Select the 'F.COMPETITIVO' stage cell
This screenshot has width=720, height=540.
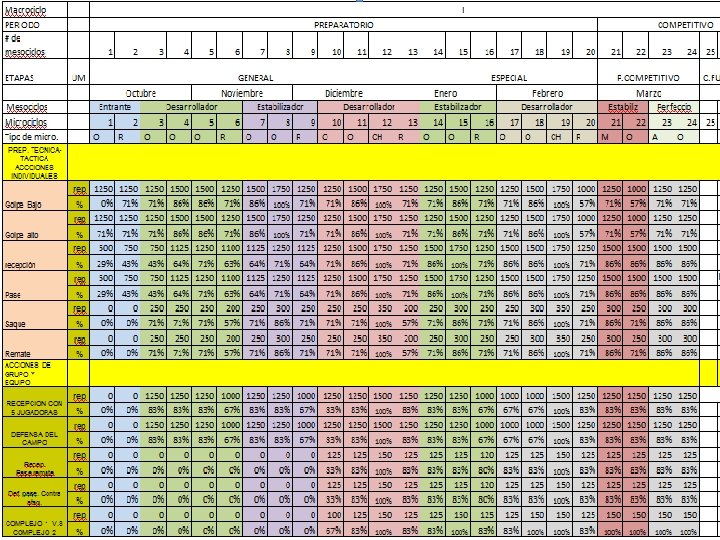pyautogui.click(x=648, y=72)
